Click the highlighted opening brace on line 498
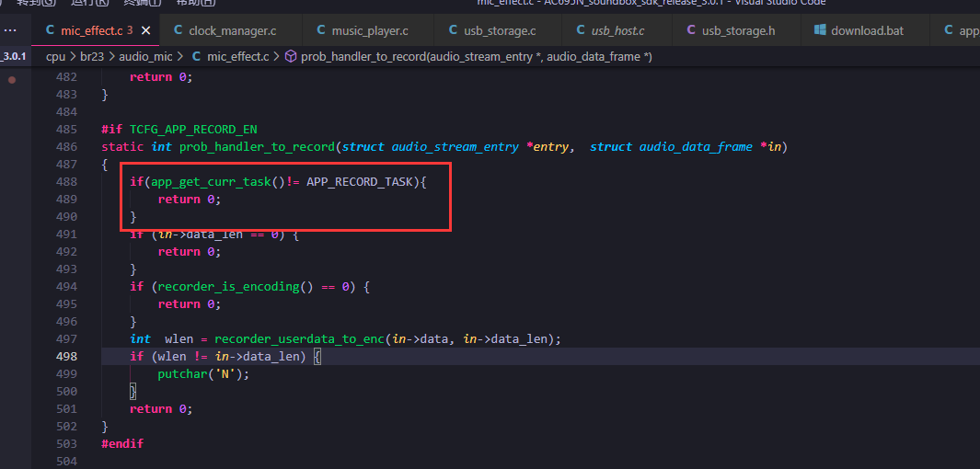This screenshot has width=980, height=469. (x=317, y=357)
